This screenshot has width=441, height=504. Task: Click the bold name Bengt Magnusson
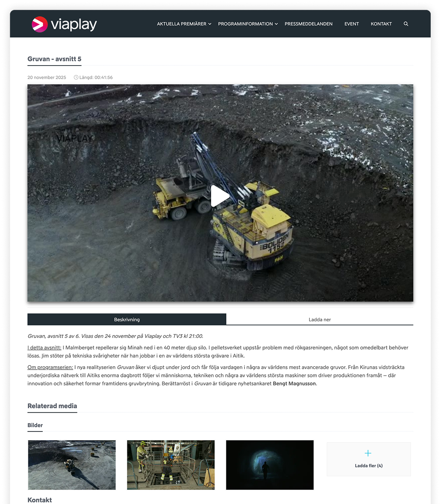click(294, 384)
